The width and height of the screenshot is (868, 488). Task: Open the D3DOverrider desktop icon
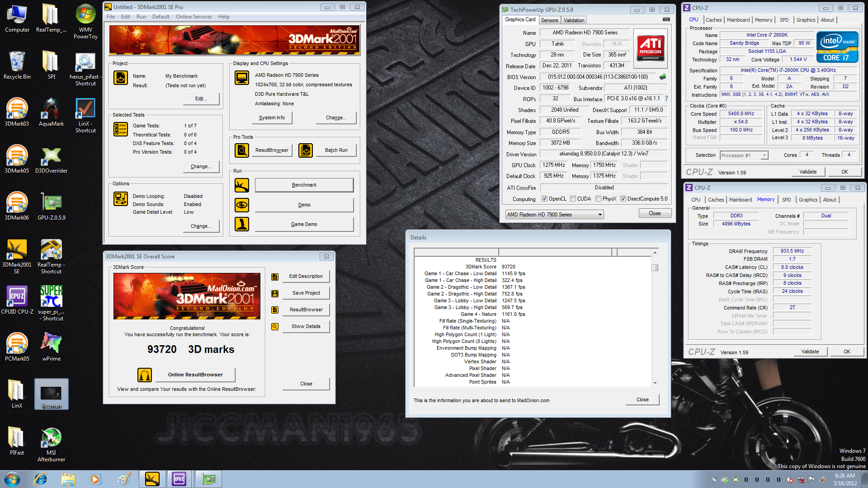51,159
